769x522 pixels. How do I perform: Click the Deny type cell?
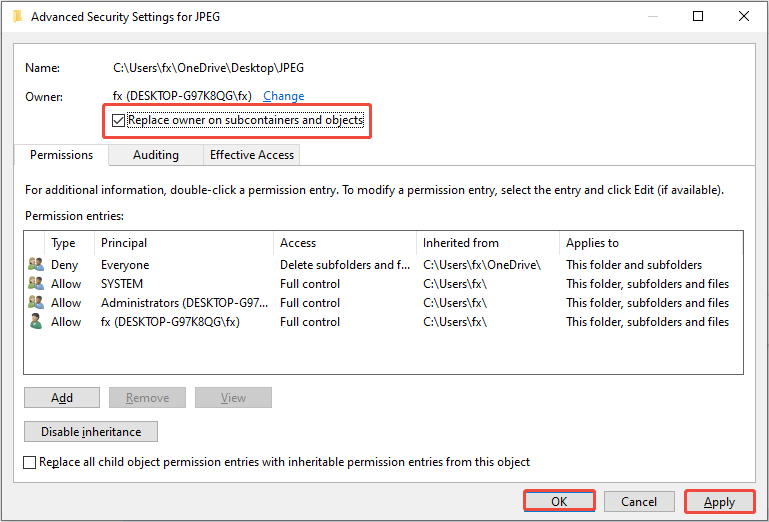[x=65, y=265]
